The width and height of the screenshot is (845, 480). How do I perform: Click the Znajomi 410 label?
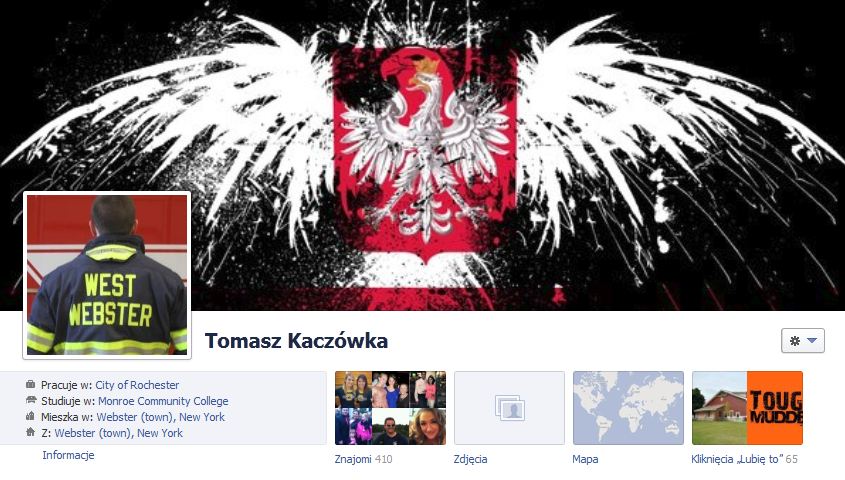(363, 459)
